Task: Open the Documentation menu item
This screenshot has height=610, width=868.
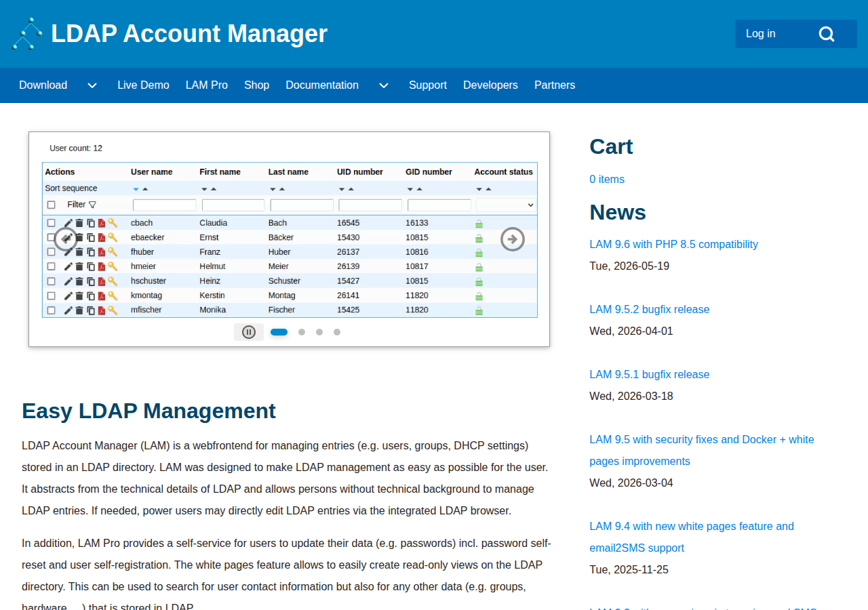Action: [322, 85]
